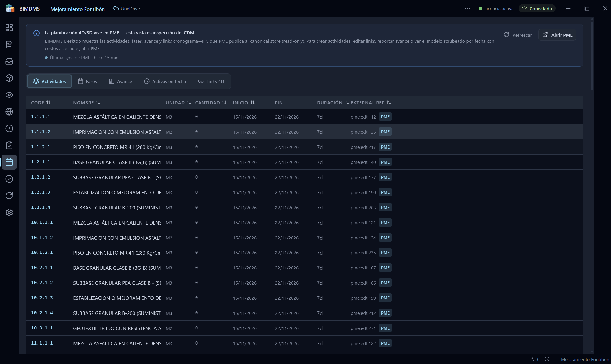Select activity code 1.1.1.1
611x364 pixels.
[41, 117]
